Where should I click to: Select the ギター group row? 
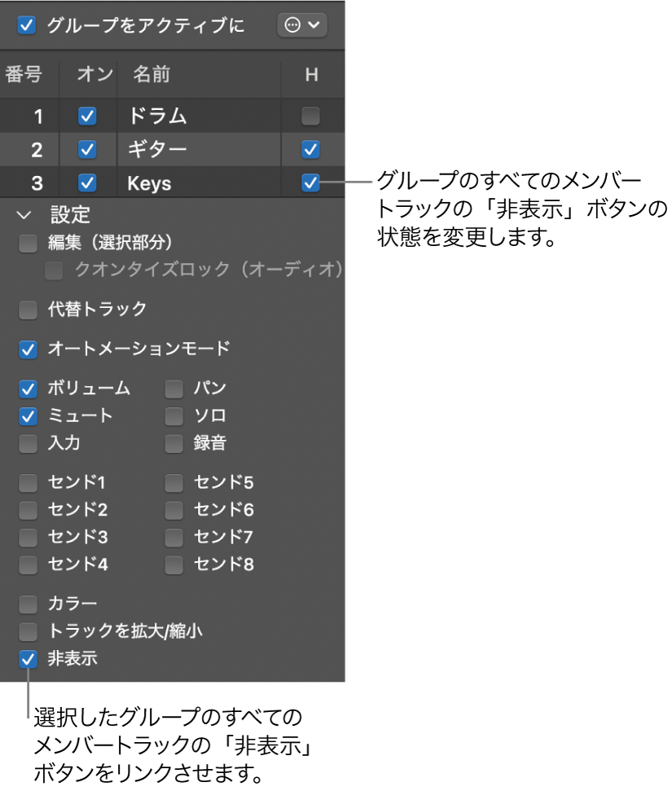pyautogui.click(x=163, y=149)
